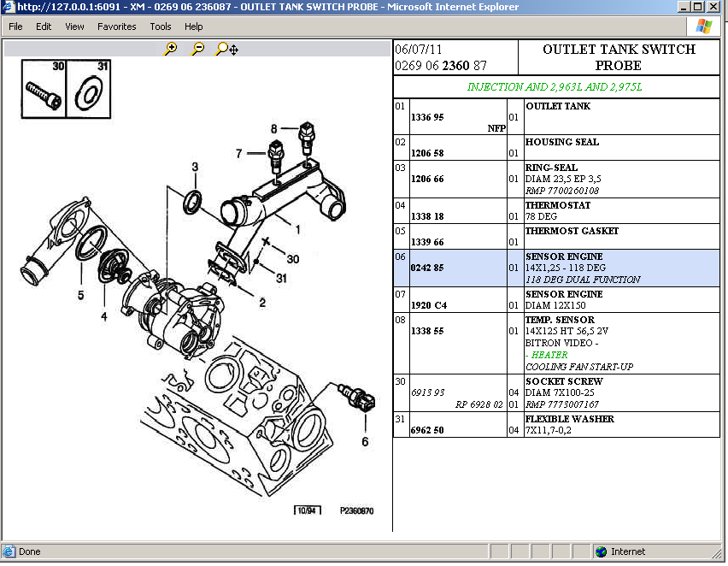Viewport: 728px width, 566px height.
Task: Click the socket screw thumbnail numbered 30
Action: click(x=44, y=91)
